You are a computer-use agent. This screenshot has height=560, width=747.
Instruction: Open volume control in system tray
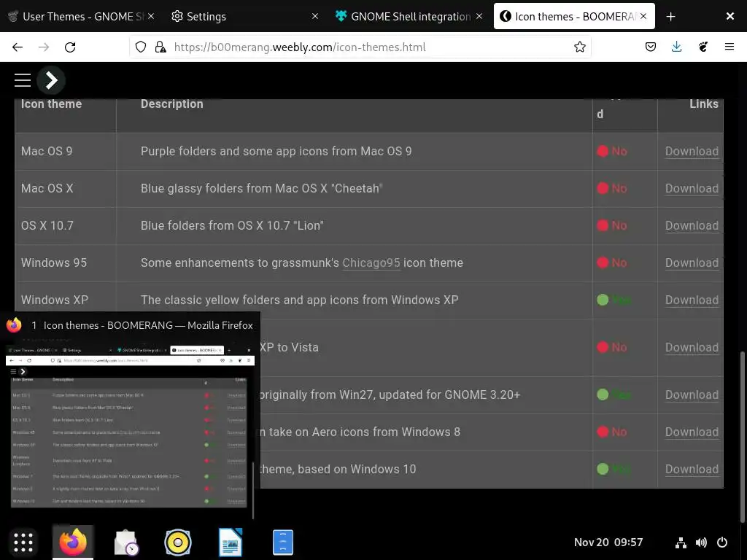point(701,542)
